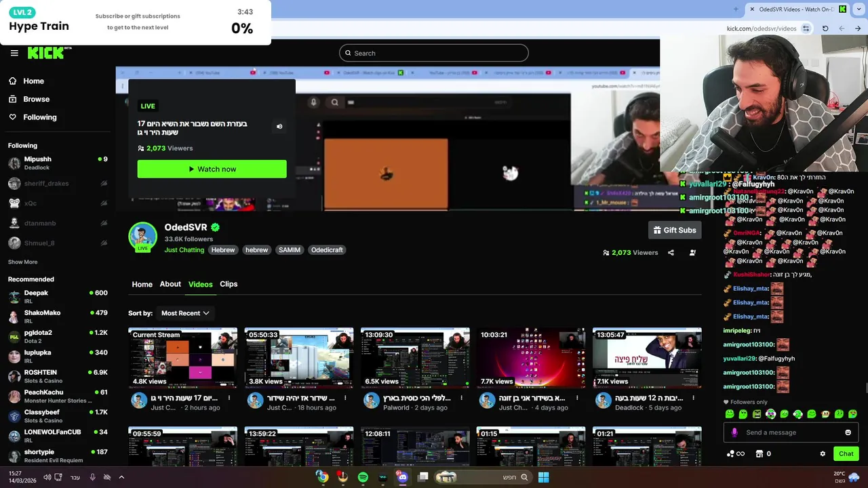Open Deepak in Recommended channels

[58, 297]
